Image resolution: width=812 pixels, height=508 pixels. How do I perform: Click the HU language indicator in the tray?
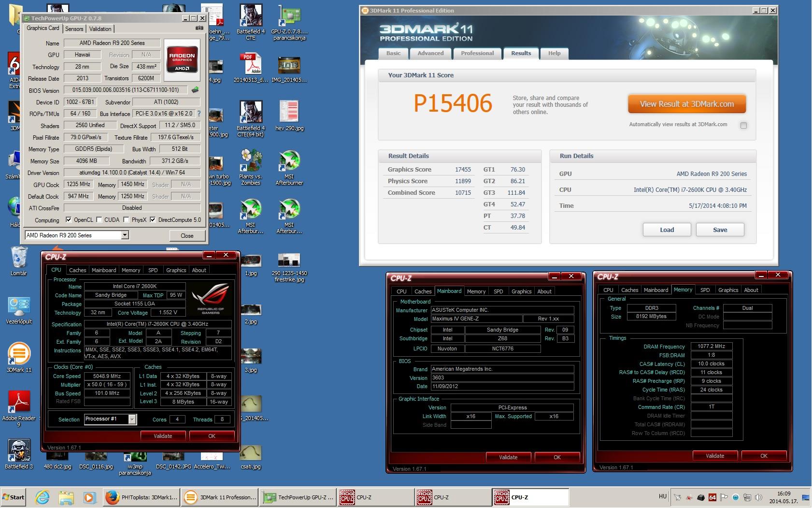663,496
